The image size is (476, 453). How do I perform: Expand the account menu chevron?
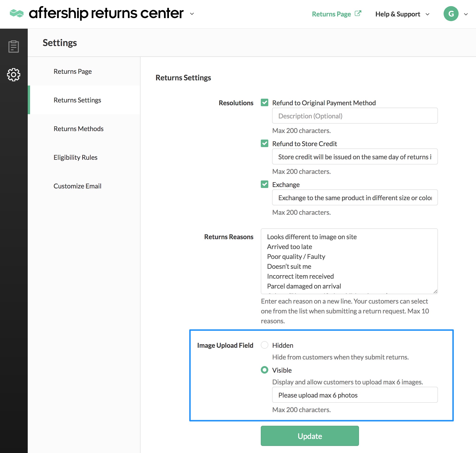click(466, 14)
